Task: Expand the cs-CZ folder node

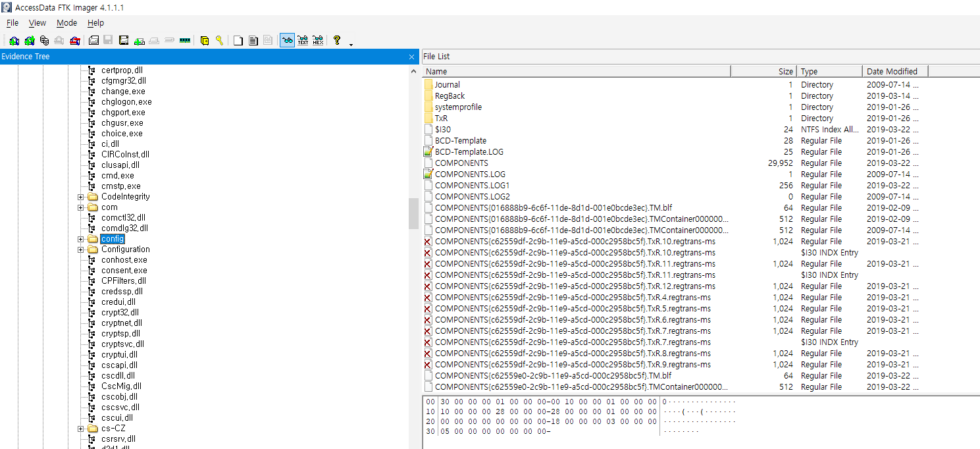Action: [81, 429]
